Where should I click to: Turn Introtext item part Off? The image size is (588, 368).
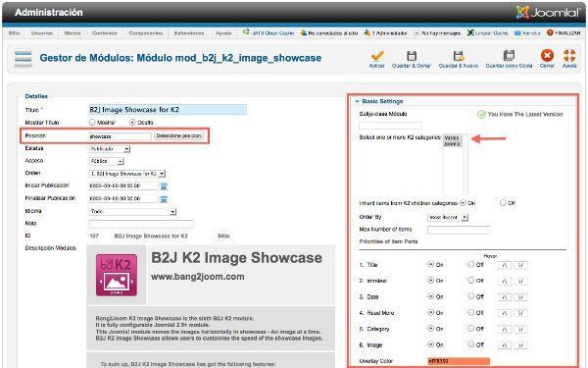click(x=470, y=280)
